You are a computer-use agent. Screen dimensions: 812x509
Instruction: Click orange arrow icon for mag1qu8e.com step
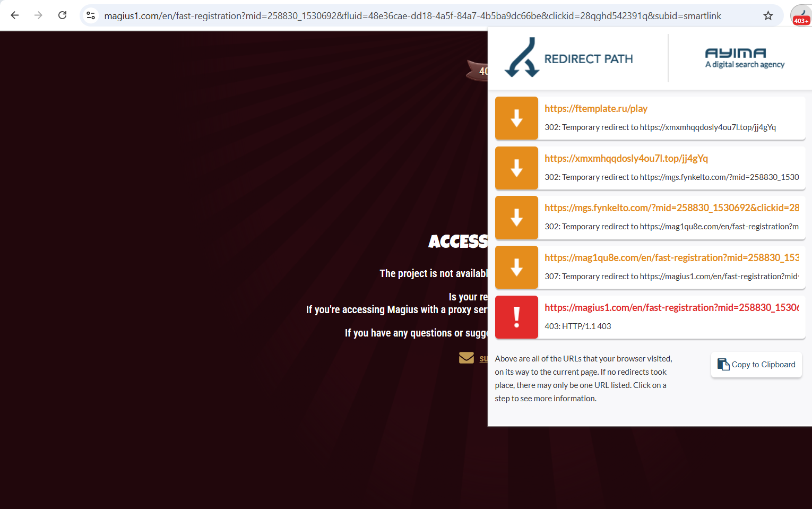coord(516,268)
